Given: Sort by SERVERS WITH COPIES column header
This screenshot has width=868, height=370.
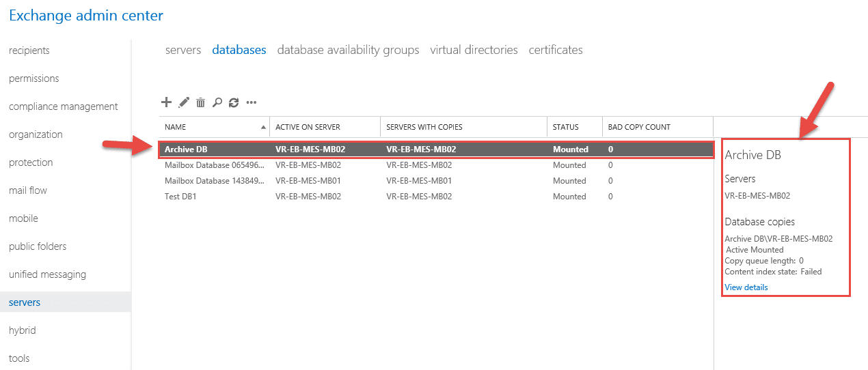Looking at the screenshot, I should pyautogui.click(x=424, y=127).
